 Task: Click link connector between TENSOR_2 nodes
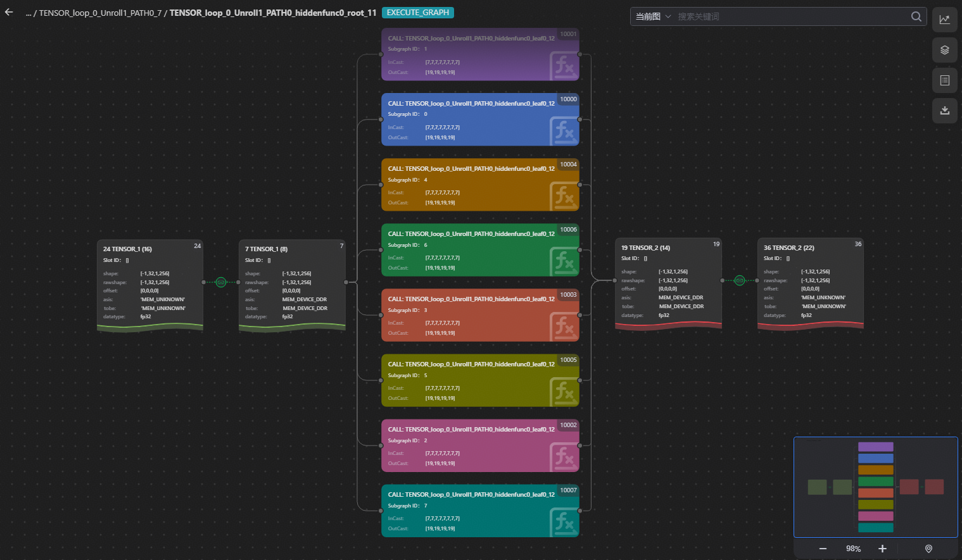[739, 280]
